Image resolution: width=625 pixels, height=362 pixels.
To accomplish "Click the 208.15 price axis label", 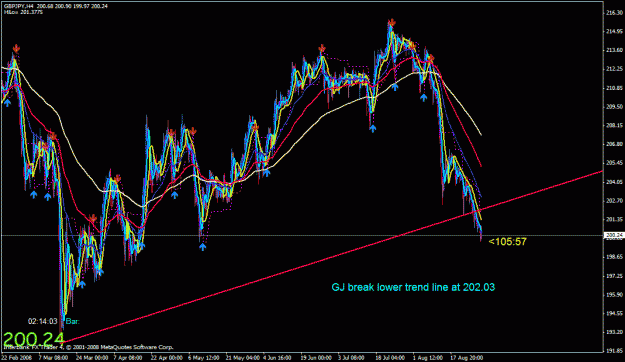I will point(614,126).
